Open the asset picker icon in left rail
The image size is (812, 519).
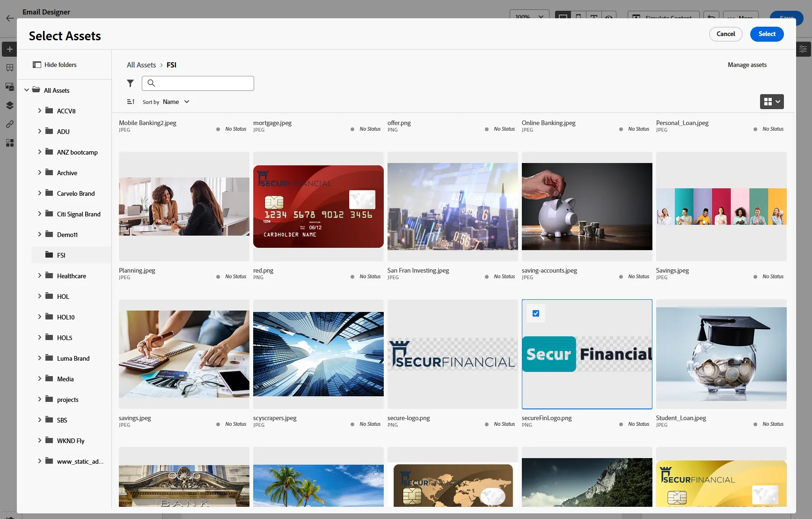pyautogui.click(x=9, y=87)
